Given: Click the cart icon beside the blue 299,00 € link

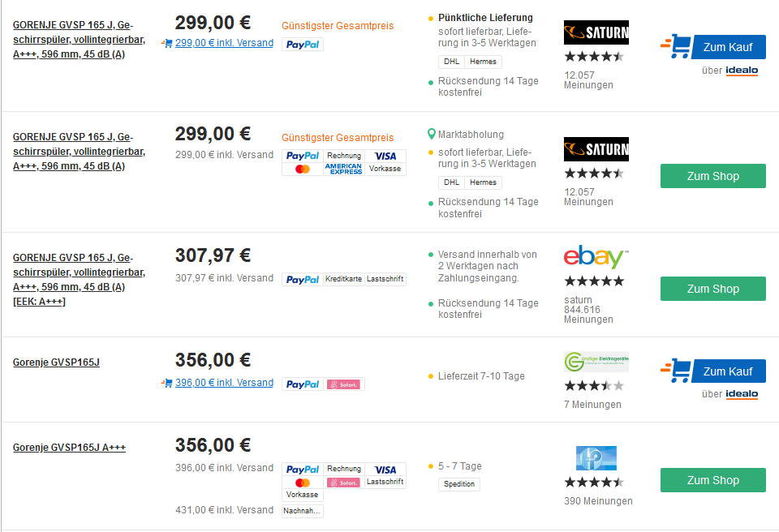Looking at the screenshot, I should (167, 43).
